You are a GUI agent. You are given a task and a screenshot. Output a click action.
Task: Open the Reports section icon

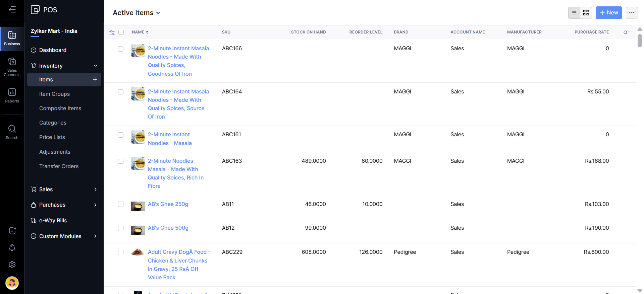tap(12, 95)
